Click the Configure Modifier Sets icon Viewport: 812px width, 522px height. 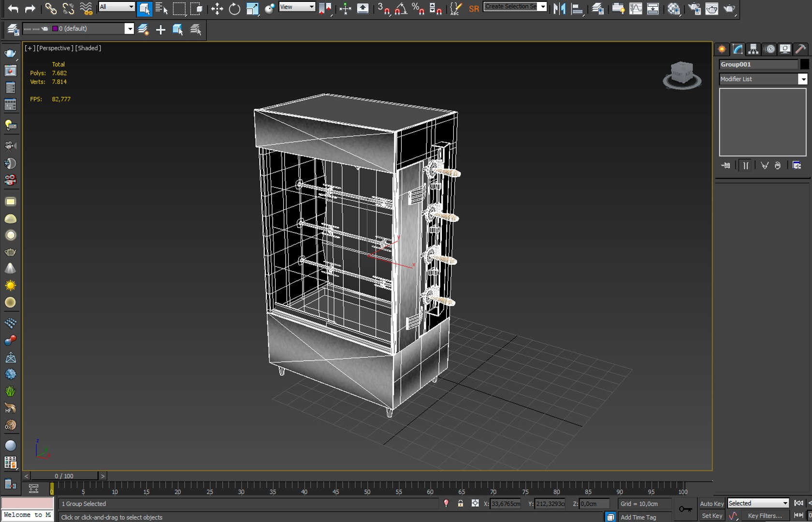(x=797, y=165)
